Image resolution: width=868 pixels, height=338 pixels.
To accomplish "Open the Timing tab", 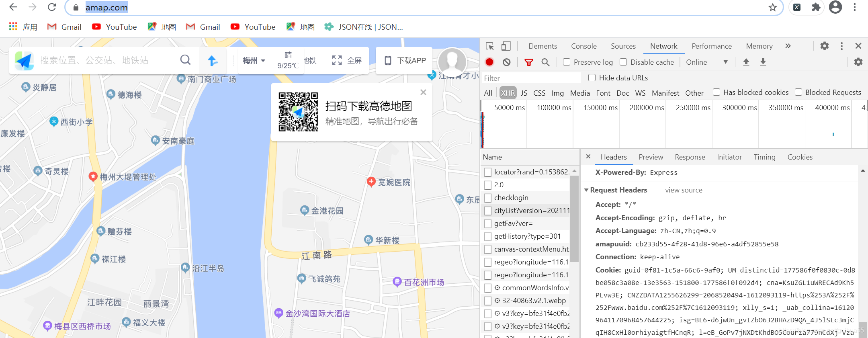I will pos(765,157).
